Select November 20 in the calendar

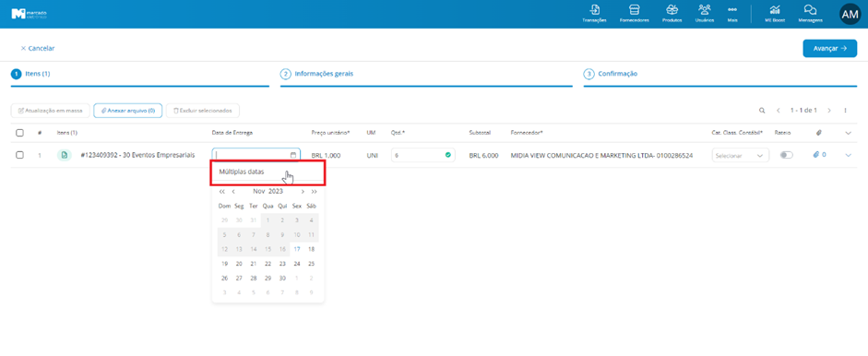tap(239, 264)
